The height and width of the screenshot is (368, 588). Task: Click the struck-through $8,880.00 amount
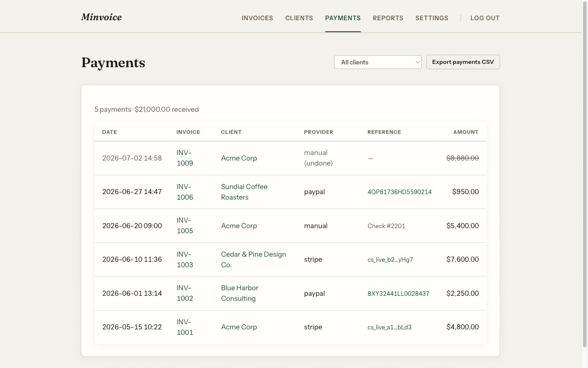tap(463, 158)
